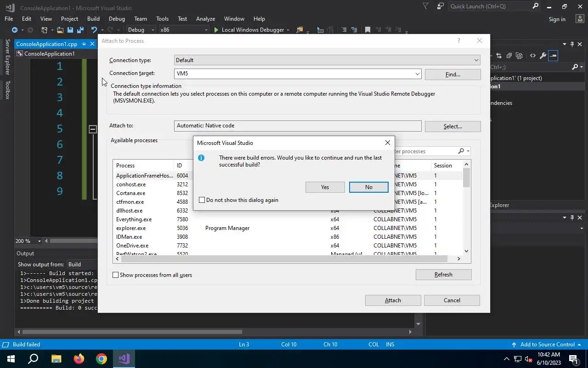Click the help question mark in Attach dialog
The height and width of the screenshot is (368, 588).
point(458,41)
